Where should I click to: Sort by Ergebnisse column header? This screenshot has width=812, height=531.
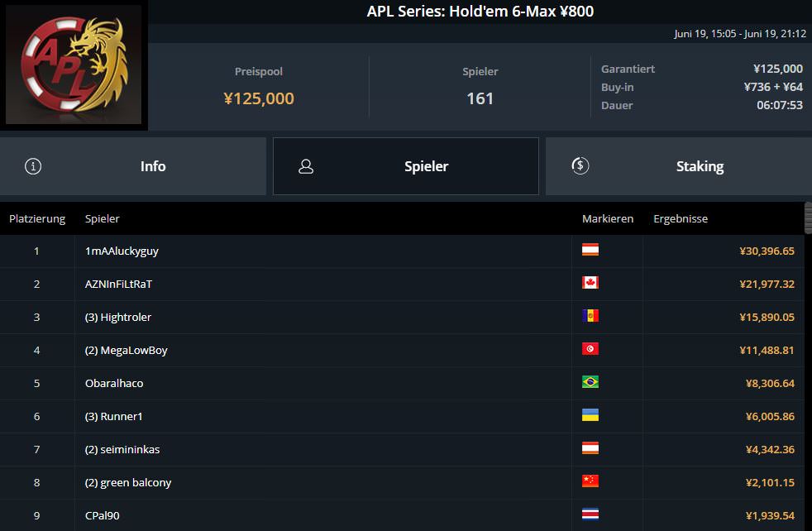pyautogui.click(x=681, y=219)
